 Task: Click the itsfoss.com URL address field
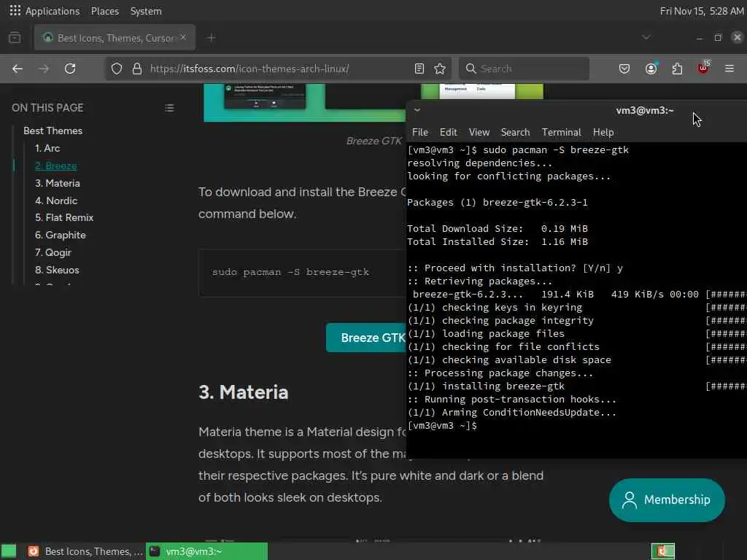(x=249, y=69)
